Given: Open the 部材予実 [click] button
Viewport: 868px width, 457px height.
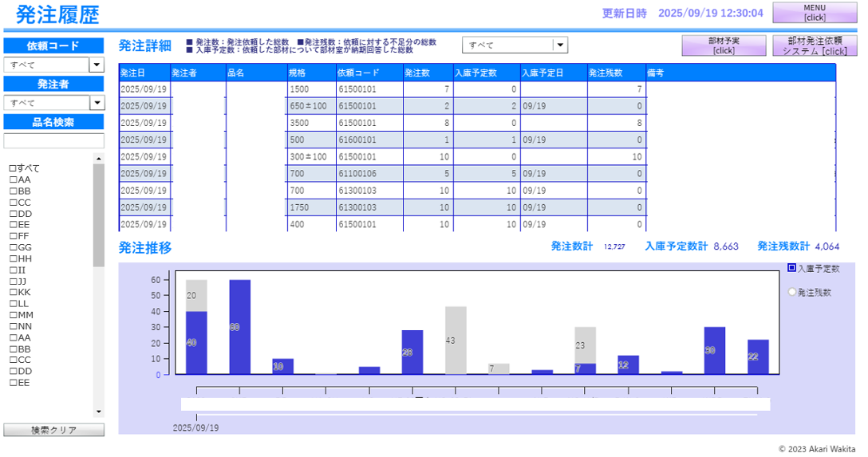Looking at the screenshot, I should (x=724, y=45).
